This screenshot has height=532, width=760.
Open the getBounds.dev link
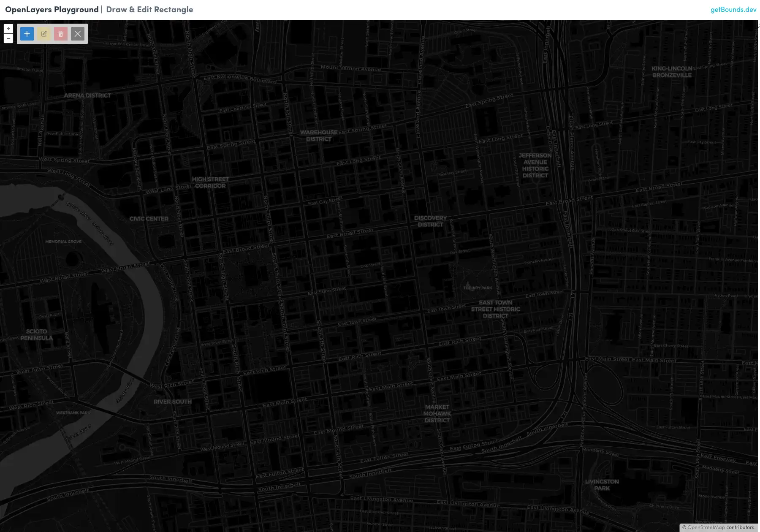tap(733, 9)
